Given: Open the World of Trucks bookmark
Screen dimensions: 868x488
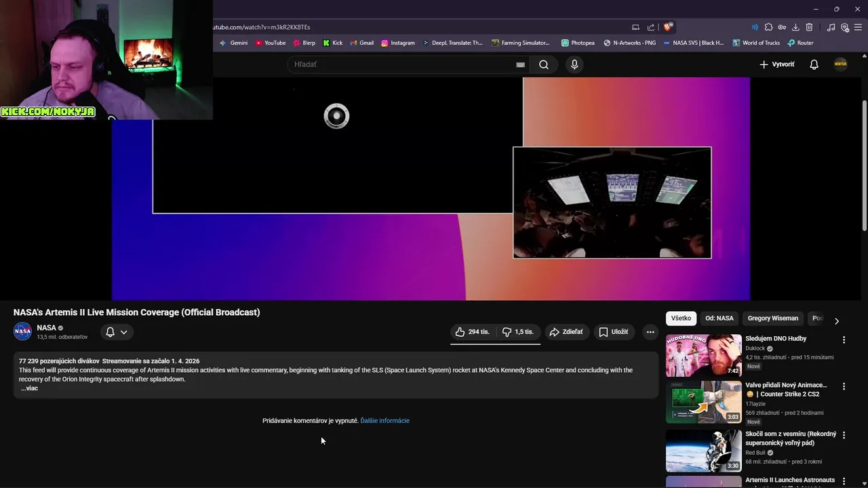Looking at the screenshot, I should 756,43.
